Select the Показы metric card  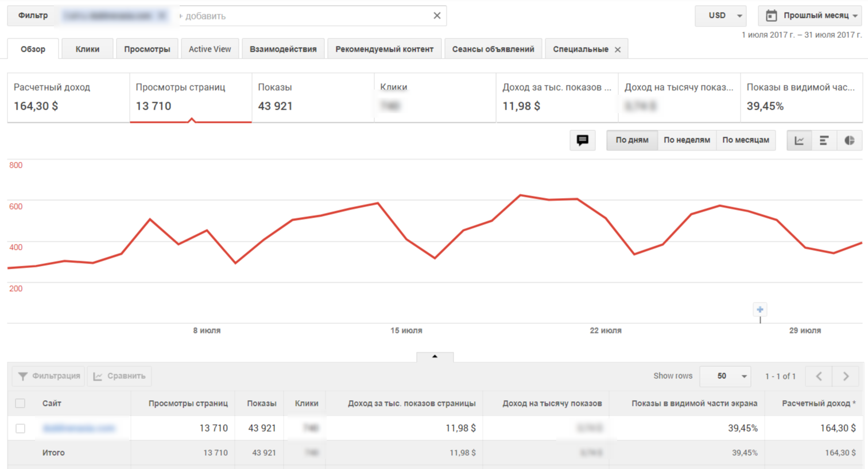pos(313,98)
